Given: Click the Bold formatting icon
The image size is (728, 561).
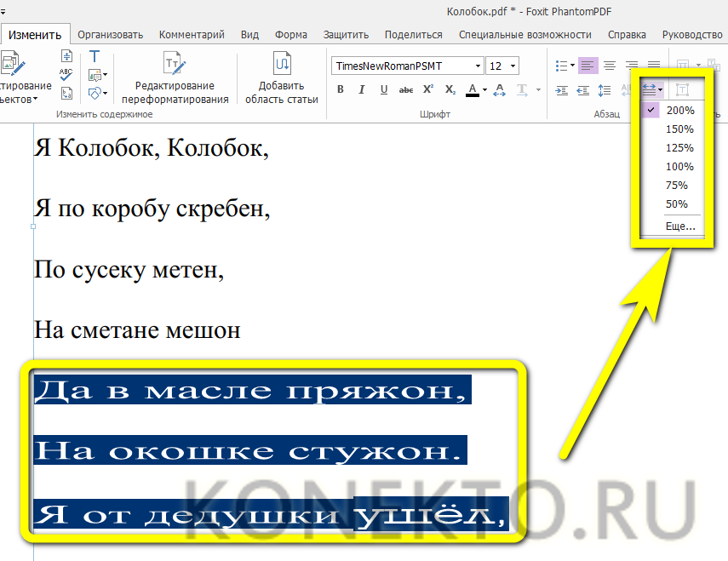Looking at the screenshot, I should coord(340,89).
